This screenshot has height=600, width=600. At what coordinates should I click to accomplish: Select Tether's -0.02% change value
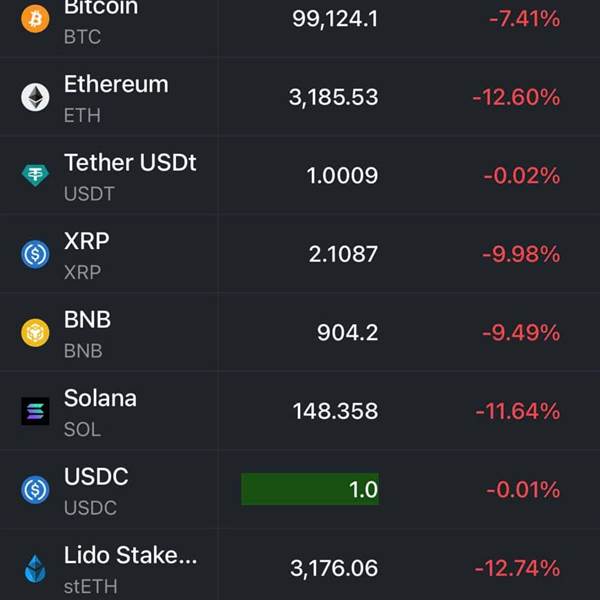pos(521,175)
